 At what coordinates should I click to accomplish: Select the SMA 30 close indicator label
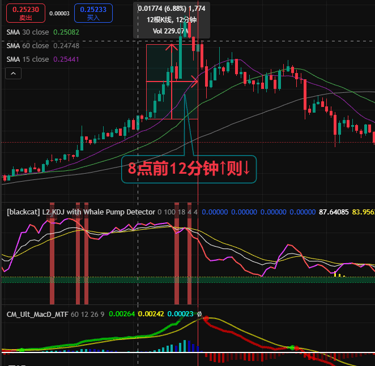pos(28,32)
